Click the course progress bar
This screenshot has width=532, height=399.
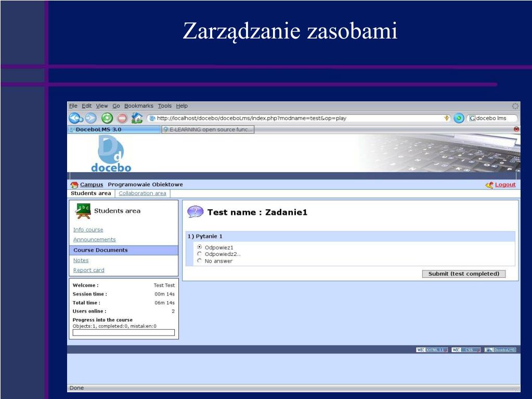[123, 332]
